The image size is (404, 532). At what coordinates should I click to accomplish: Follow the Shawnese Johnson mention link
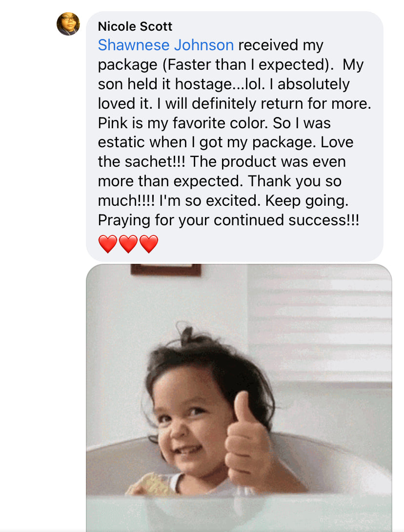click(x=166, y=45)
